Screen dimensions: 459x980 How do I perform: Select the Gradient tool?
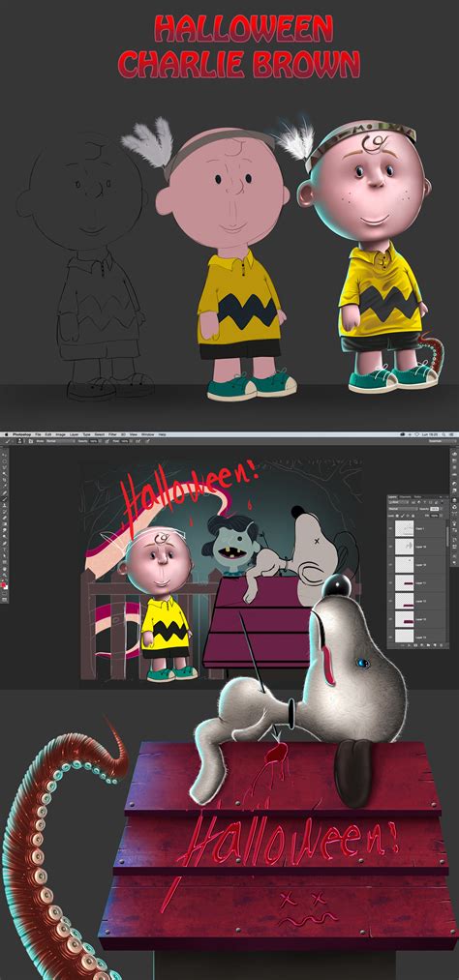pos(5,523)
